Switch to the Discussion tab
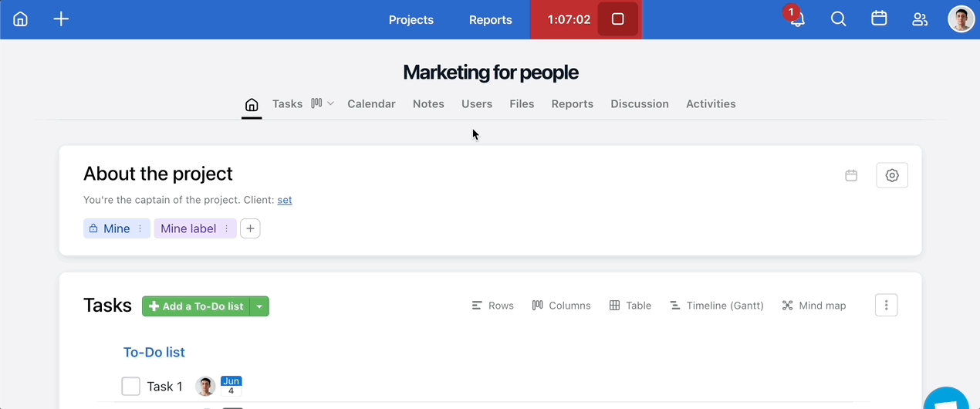The height and width of the screenshot is (409, 980). (640, 103)
